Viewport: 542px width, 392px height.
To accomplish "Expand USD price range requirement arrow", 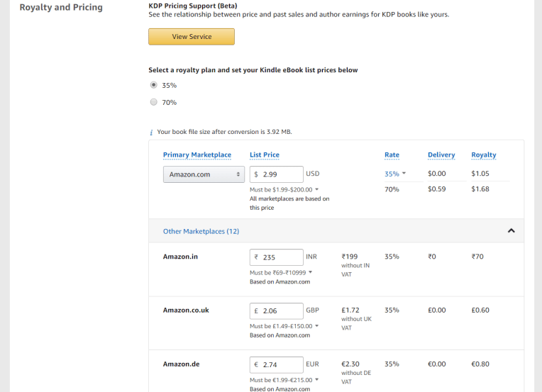I will click(316, 190).
